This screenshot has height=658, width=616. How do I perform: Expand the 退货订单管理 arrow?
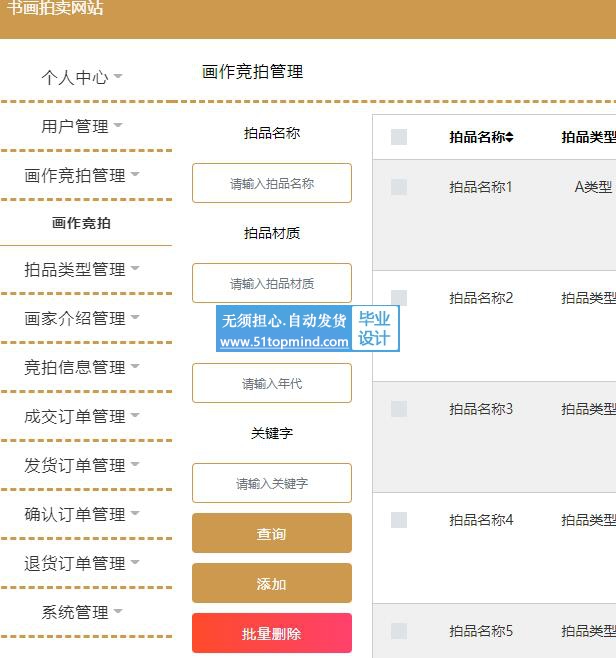[x=135, y=561]
